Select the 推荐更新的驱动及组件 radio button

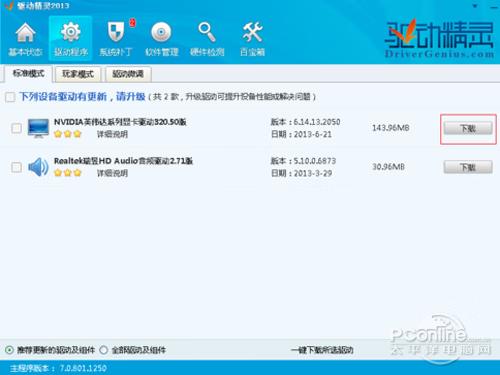click(x=9, y=350)
